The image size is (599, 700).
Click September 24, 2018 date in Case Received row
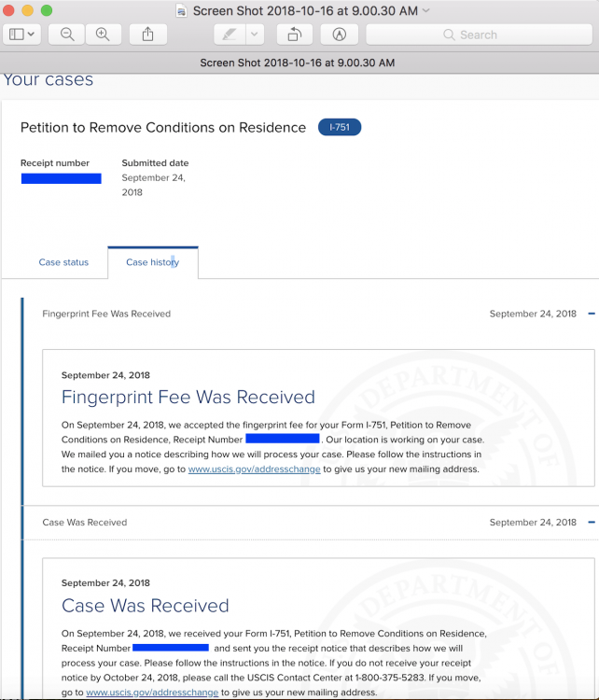[x=533, y=523]
